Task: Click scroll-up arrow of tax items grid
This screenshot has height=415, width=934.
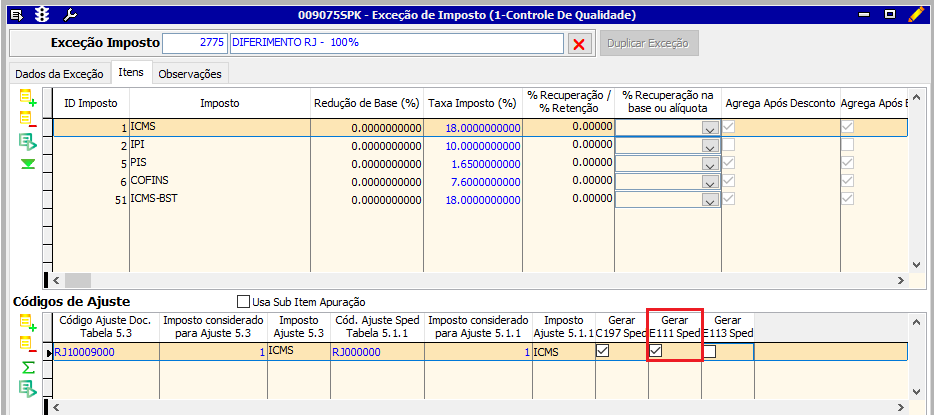Action: coord(916,97)
